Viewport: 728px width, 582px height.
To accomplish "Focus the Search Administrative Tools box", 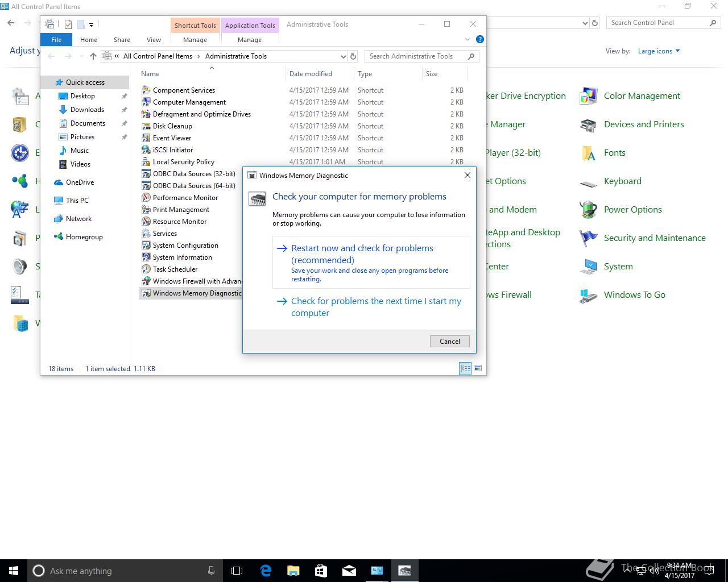I will (x=421, y=56).
